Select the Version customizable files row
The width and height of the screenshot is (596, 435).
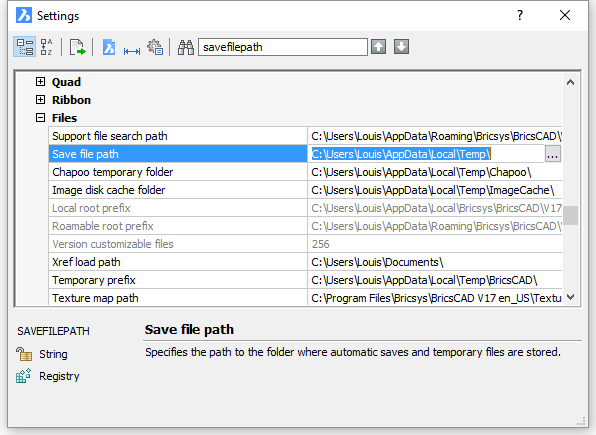(305, 244)
